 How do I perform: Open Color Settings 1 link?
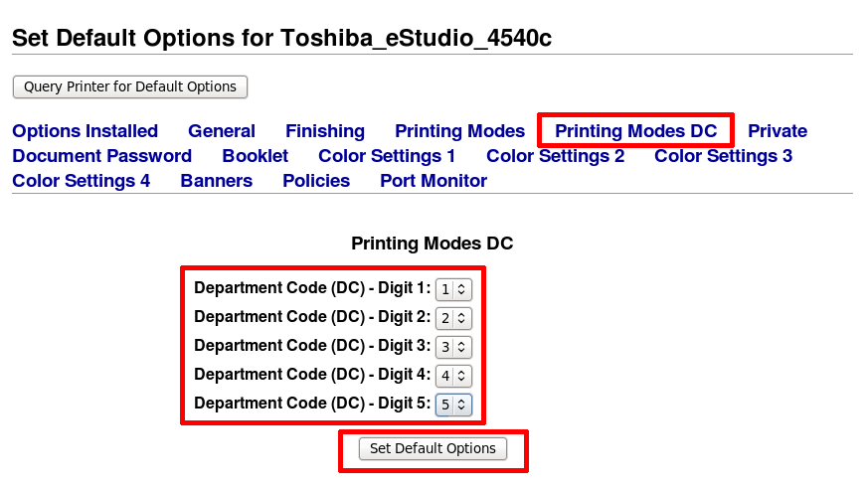coord(387,156)
